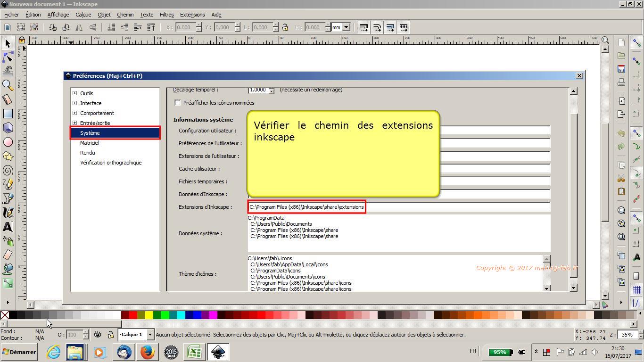Enable Préafficher les icônes nommées checkbox
The width and height of the screenshot is (644, 362).
178,103
